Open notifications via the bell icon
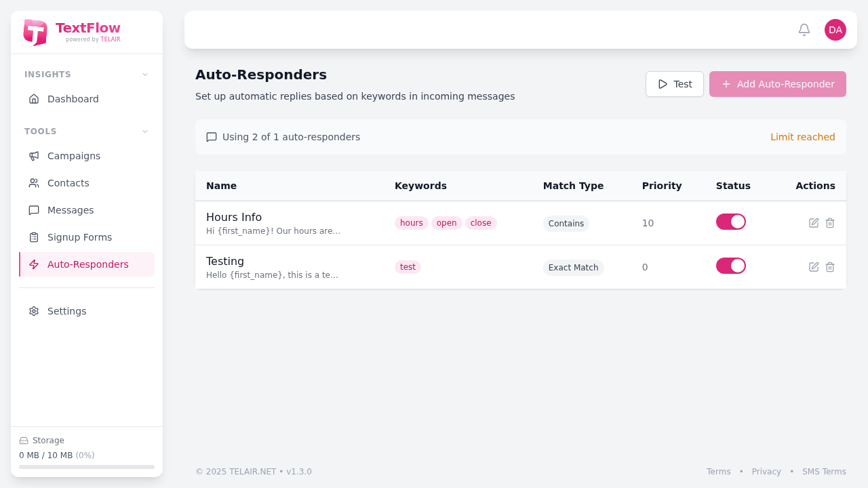This screenshot has width=868, height=488. click(x=804, y=30)
